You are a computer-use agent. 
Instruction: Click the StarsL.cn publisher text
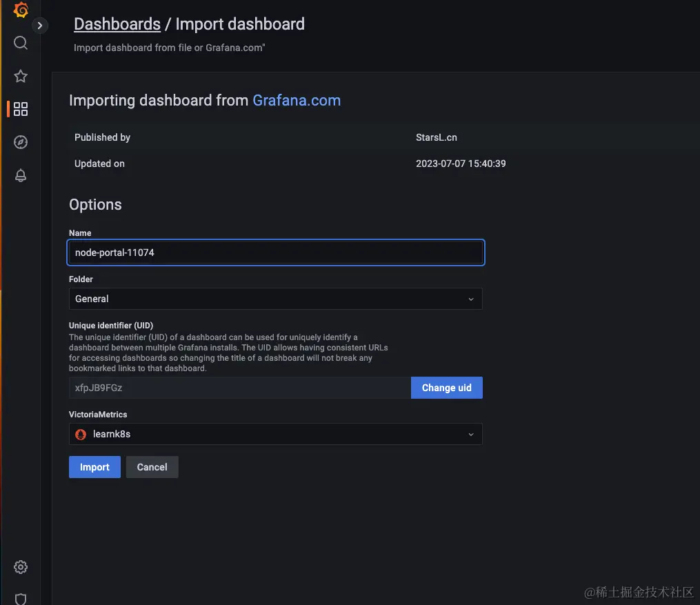(436, 137)
